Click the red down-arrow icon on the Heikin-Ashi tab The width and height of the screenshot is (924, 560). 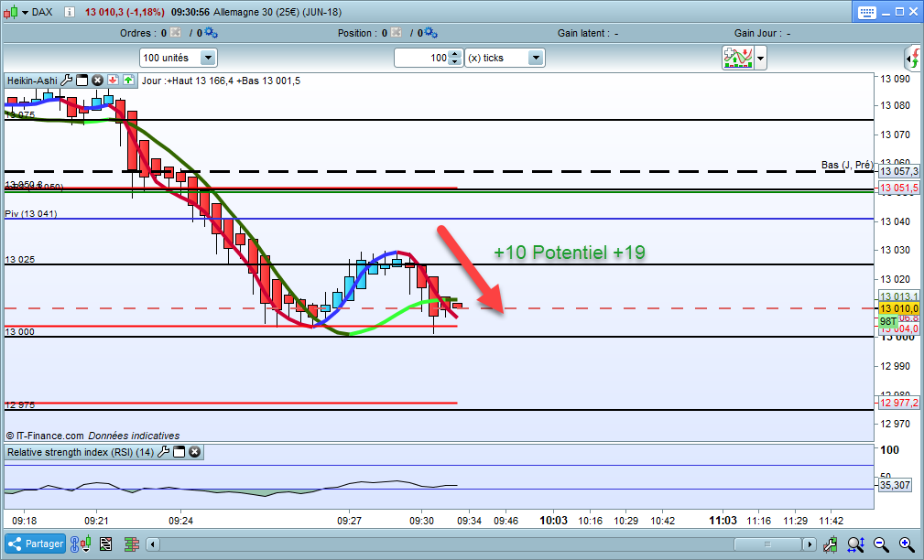(x=114, y=81)
